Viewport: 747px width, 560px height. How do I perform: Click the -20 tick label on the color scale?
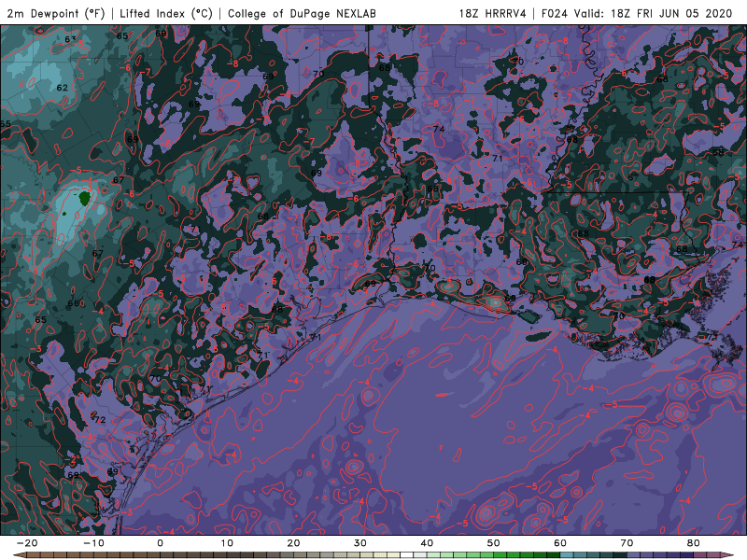point(27,543)
